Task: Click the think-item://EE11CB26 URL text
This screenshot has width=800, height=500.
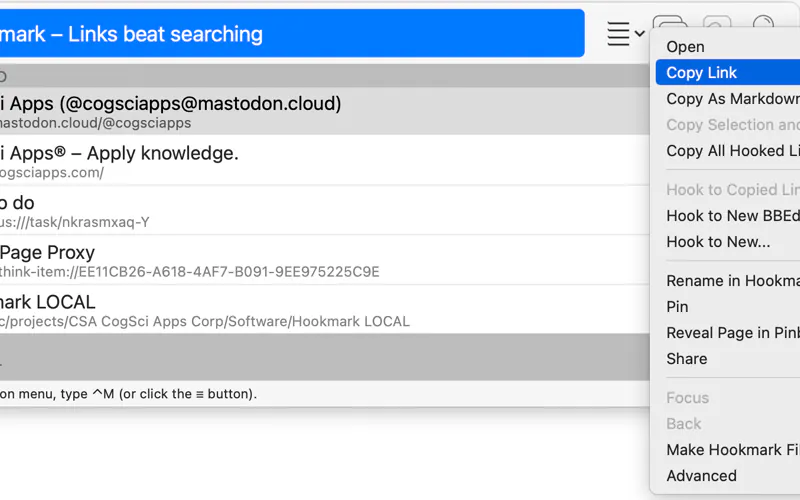Action: click(190, 271)
